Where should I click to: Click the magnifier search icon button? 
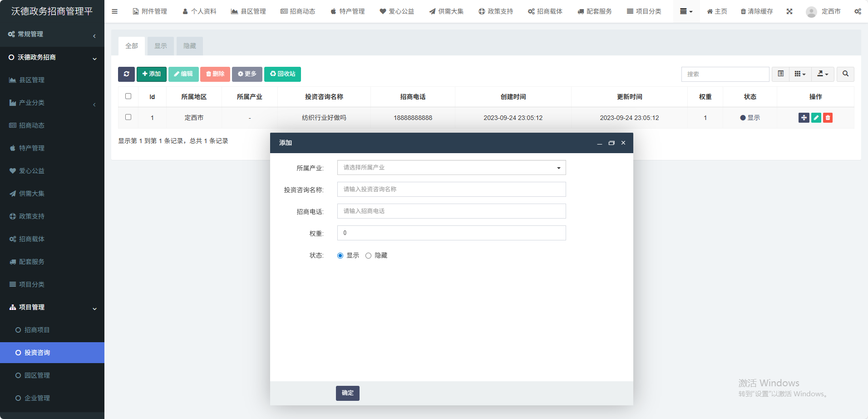(x=845, y=74)
